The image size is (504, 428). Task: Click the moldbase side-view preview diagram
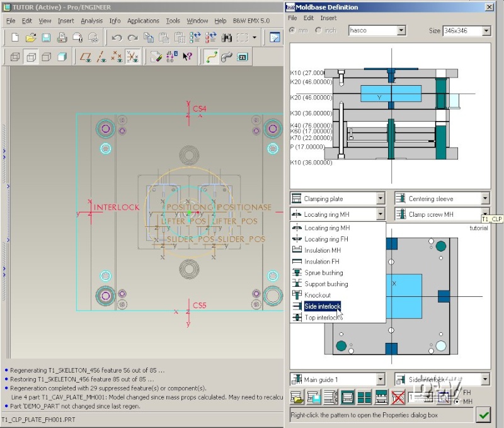(390, 116)
